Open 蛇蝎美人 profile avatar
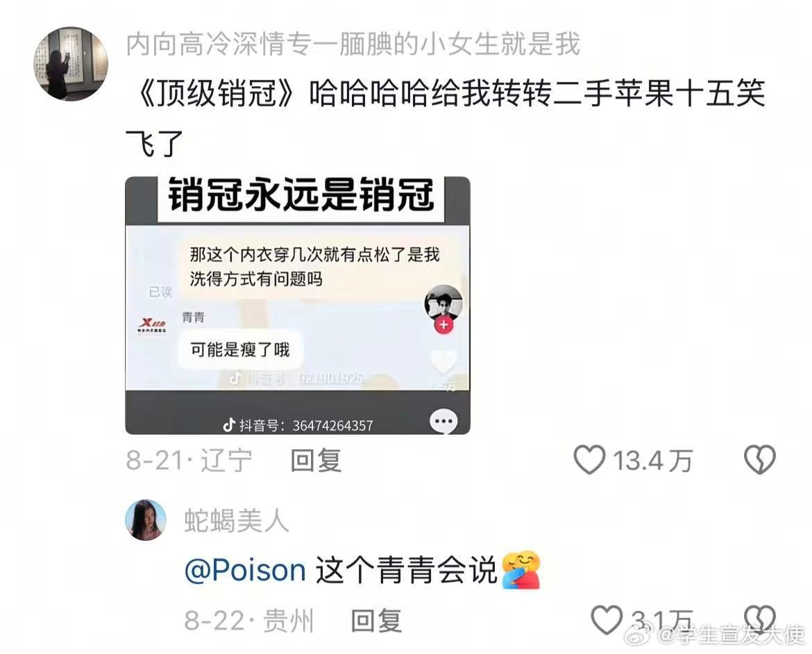Screen dimensions: 812x654 (x=146, y=520)
